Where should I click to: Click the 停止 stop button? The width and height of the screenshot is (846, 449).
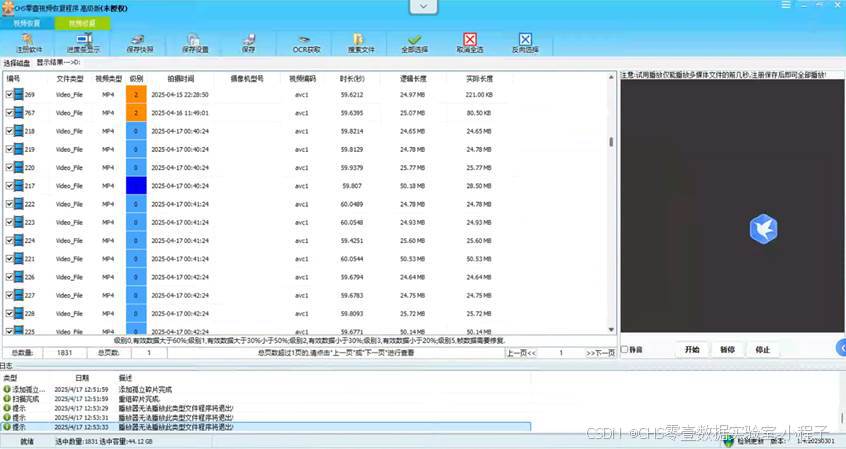763,350
